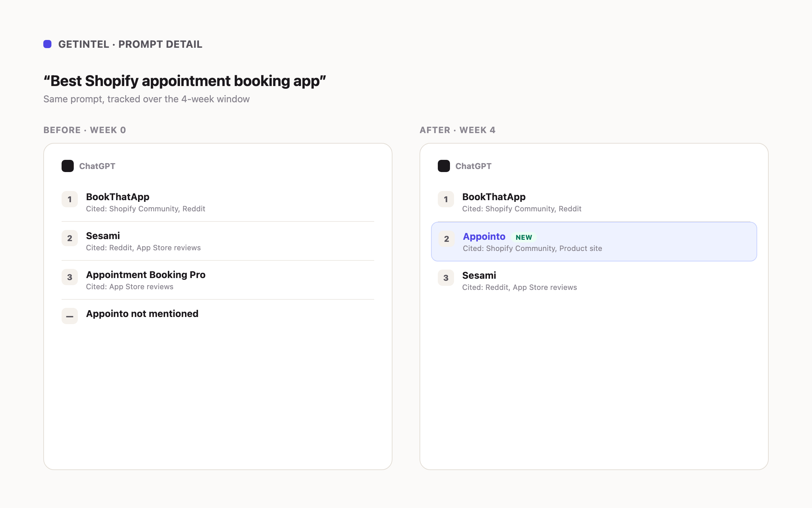This screenshot has height=508, width=812.
Task: Click the 'Appointo not mentioned' text
Action: 142,314
